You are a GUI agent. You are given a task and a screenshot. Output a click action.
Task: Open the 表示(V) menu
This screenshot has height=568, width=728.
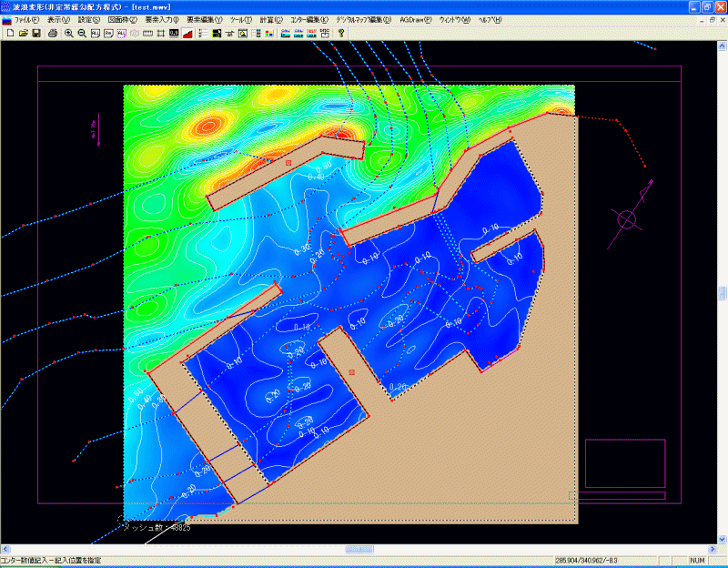tap(58, 19)
